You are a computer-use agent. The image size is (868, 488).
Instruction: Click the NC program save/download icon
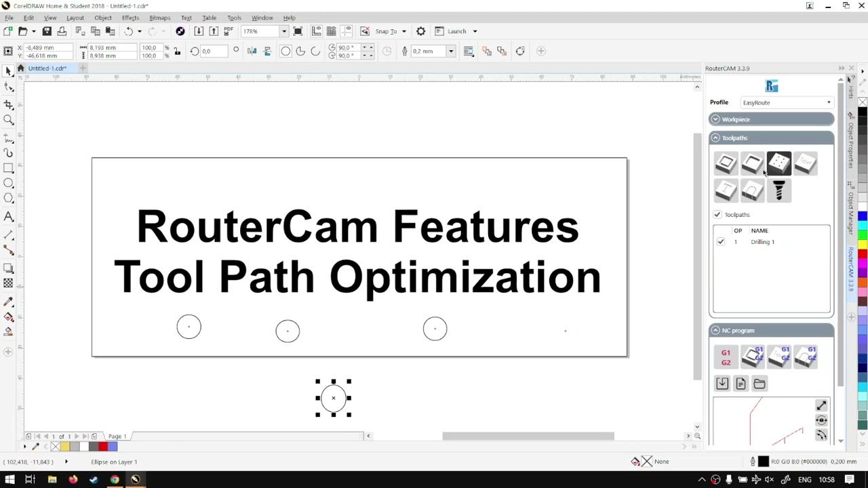point(722,384)
